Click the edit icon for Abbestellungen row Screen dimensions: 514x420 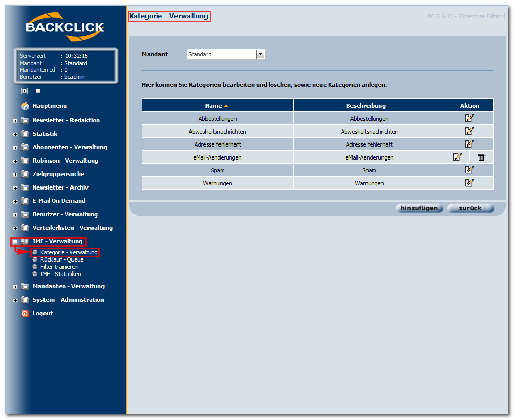pyautogui.click(x=469, y=118)
